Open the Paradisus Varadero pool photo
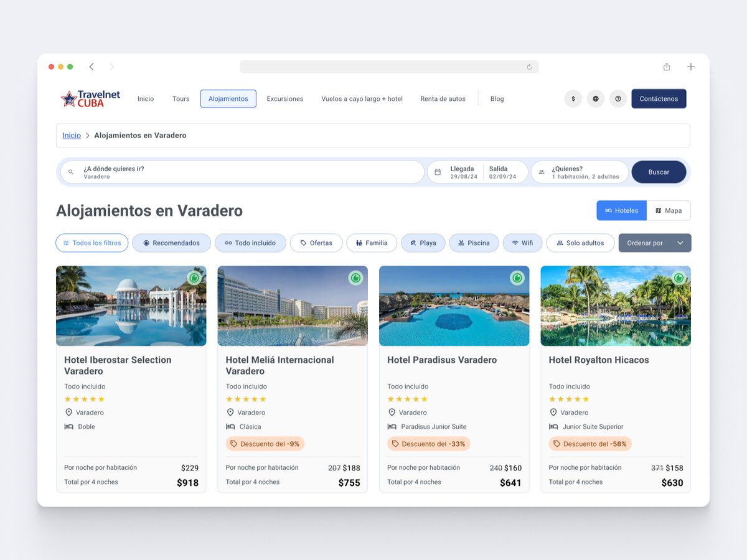 [x=454, y=306]
